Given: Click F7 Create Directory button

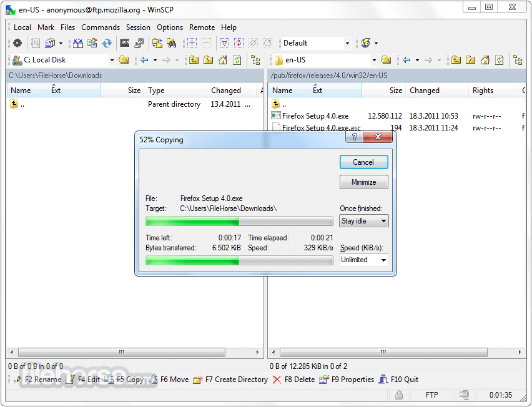Looking at the screenshot, I should click(x=230, y=380).
